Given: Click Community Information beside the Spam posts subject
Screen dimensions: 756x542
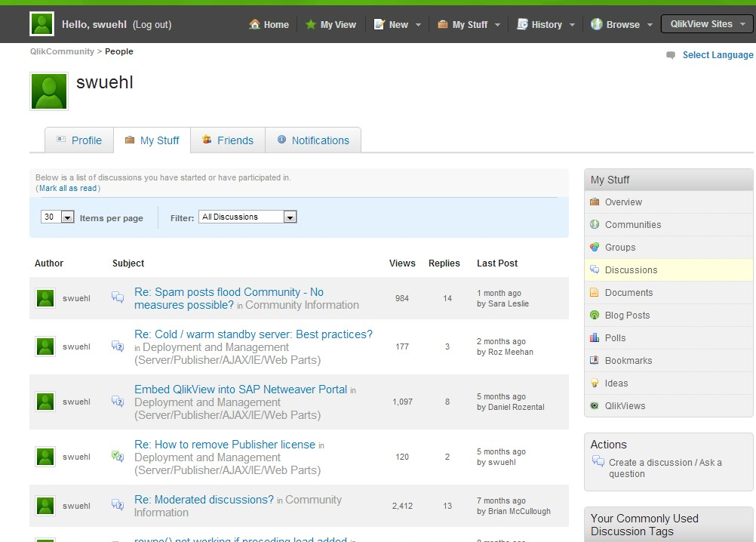Looking at the screenshot, I should click(302, 305).
